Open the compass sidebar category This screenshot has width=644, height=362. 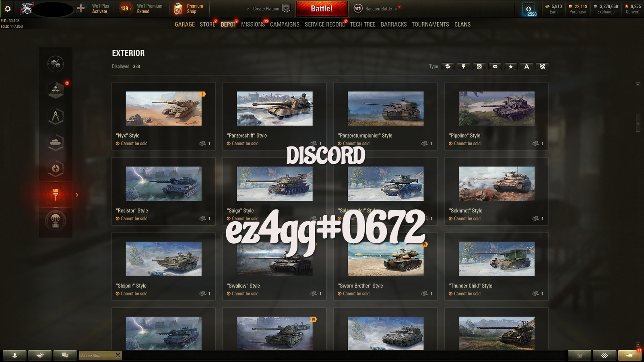tap(56, 116)
